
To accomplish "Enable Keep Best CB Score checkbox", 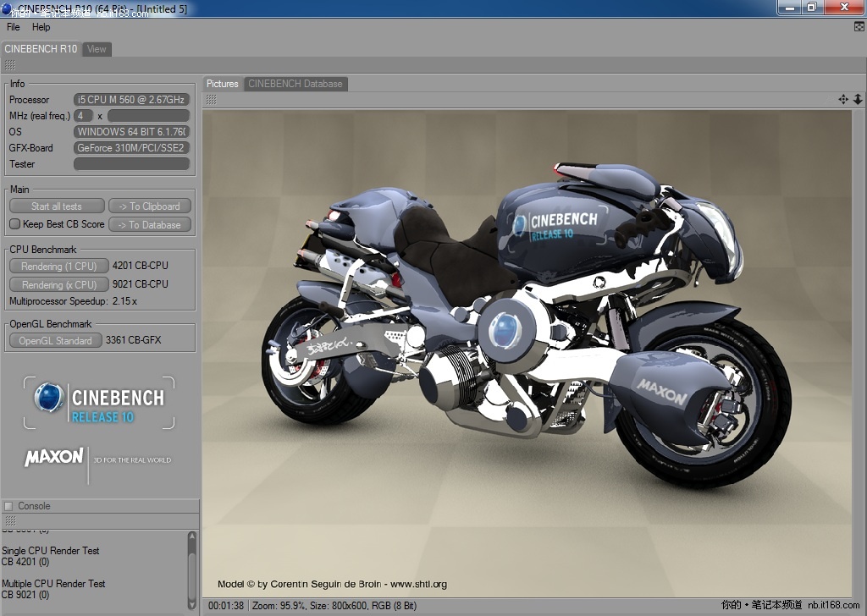I will click(14, 224).
